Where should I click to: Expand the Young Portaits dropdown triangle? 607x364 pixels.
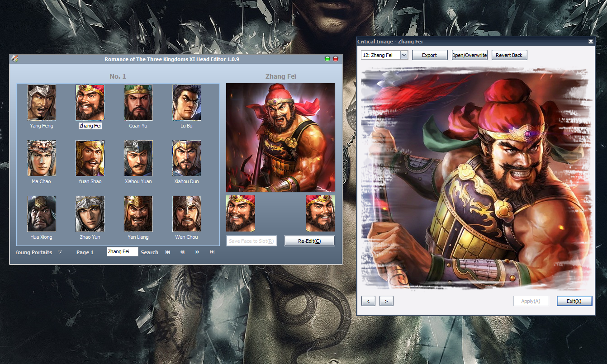[x=60, y=252]
